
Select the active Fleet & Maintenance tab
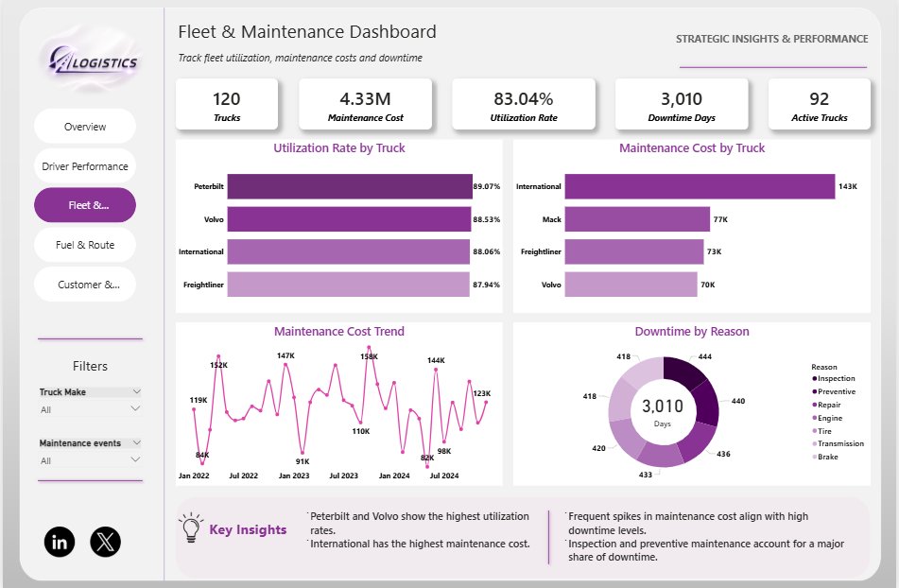click(85, 205)
